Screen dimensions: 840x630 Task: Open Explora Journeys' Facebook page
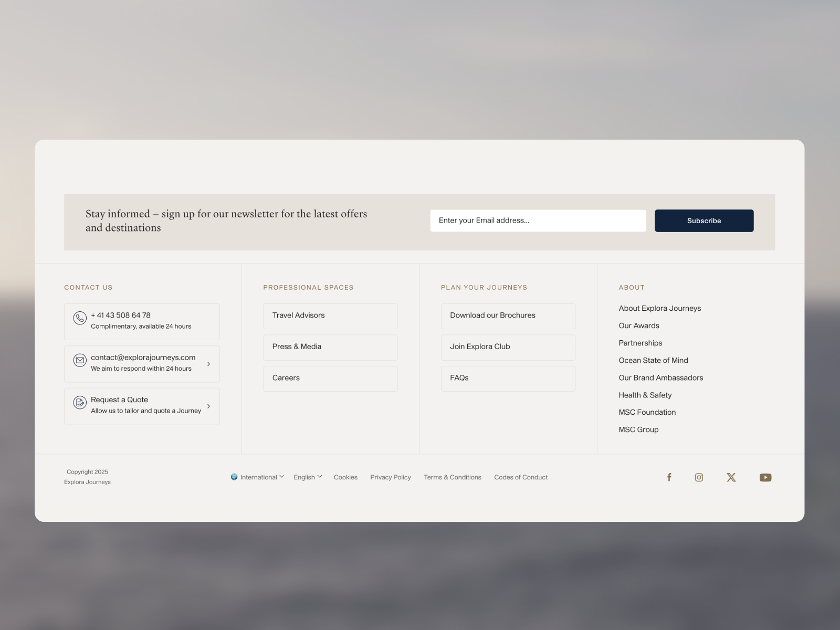coord(669,477)
